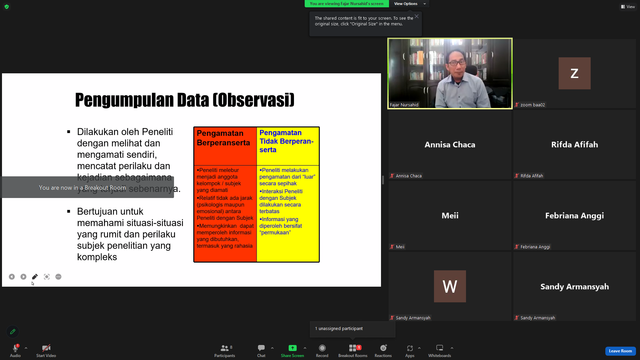Click the slide title Pengumpulan Data (Observasi)
640x360 pixels.
pos(184,100)
